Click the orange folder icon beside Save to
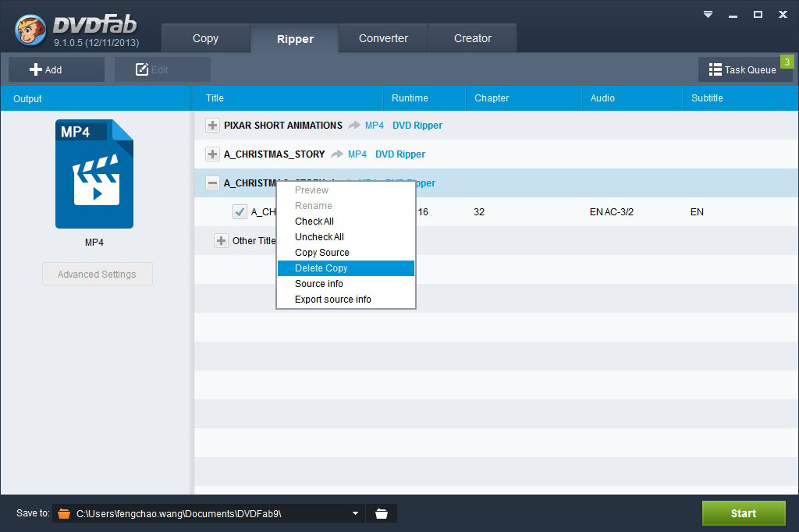Image resolution: width=799 pixels, height=532 pixels. click(64, 513)
